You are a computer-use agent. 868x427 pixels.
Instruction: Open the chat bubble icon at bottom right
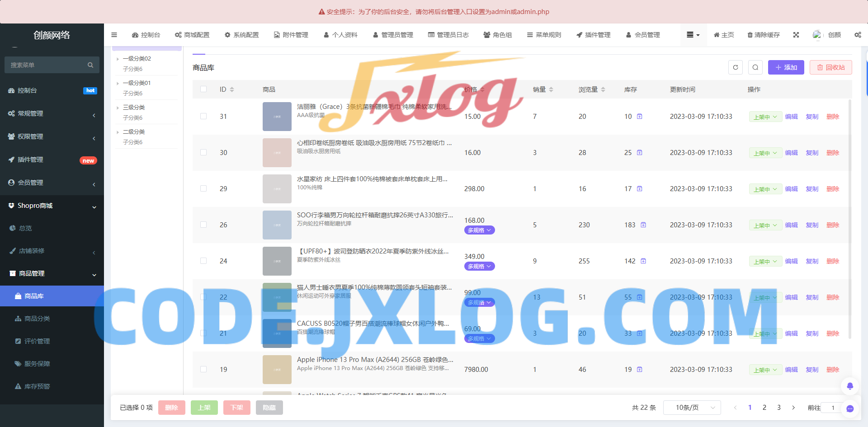(x=850, y=408)
